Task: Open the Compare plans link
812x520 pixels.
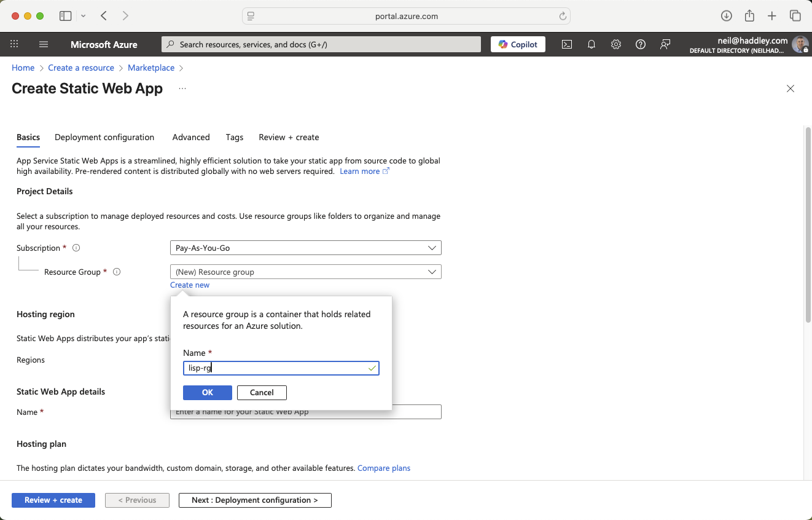Action: pos(384,468)
